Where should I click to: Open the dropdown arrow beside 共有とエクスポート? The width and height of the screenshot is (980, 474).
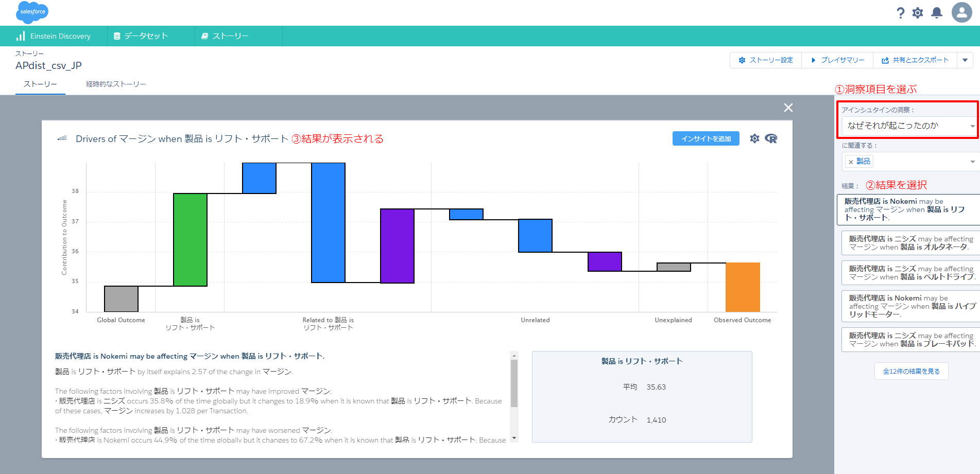965,60
